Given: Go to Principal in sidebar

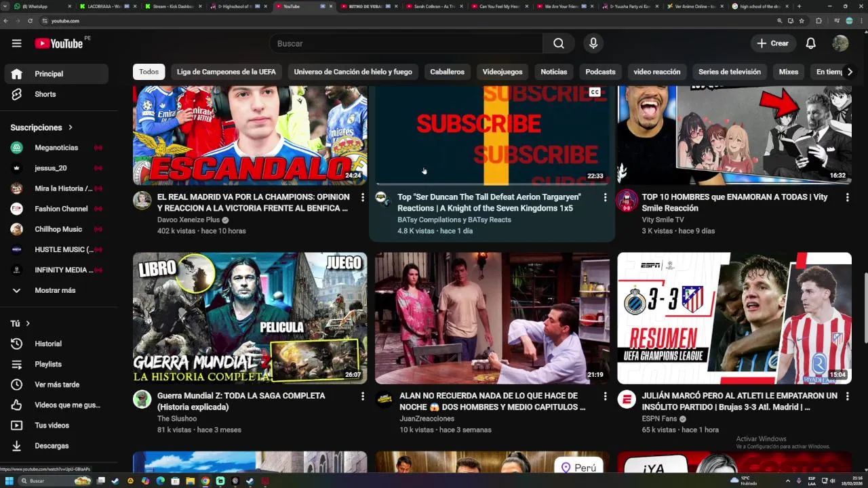Looking at the screenshot, I should coord(56,74).
